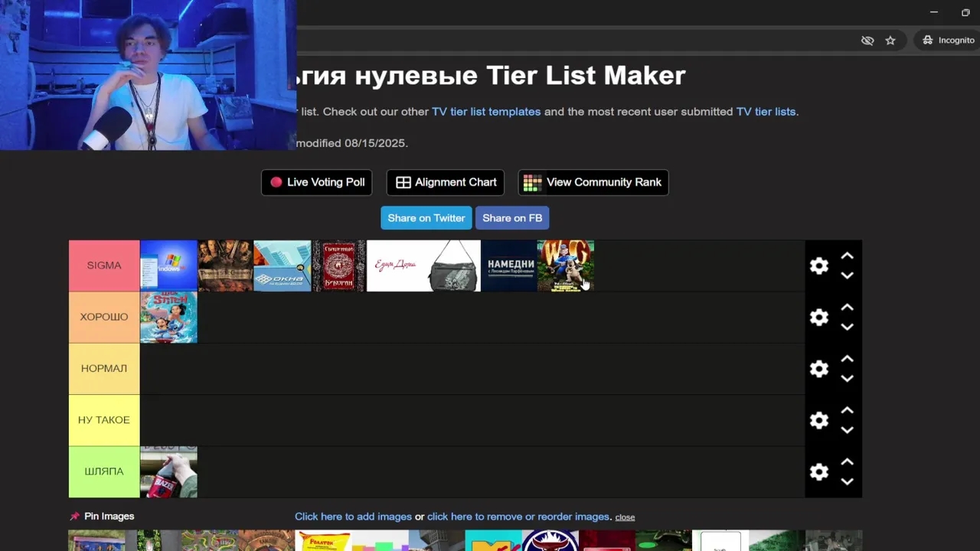
Task: Bookmark page with the star icon
Action: [890, 41]
